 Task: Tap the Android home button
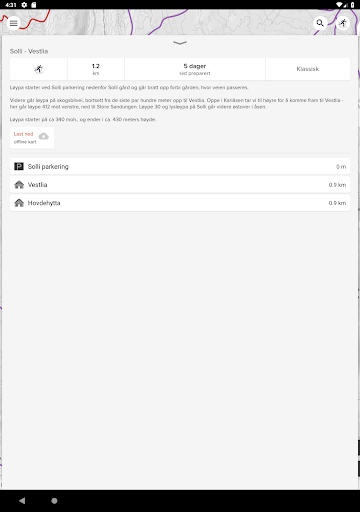pos(54,501)
